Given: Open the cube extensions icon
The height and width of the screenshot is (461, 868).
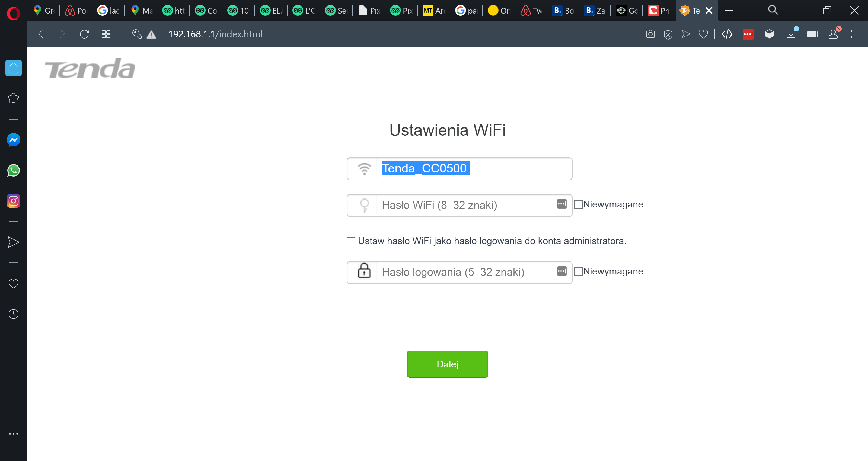Looking at the screenshot, I should coord(769,34).
